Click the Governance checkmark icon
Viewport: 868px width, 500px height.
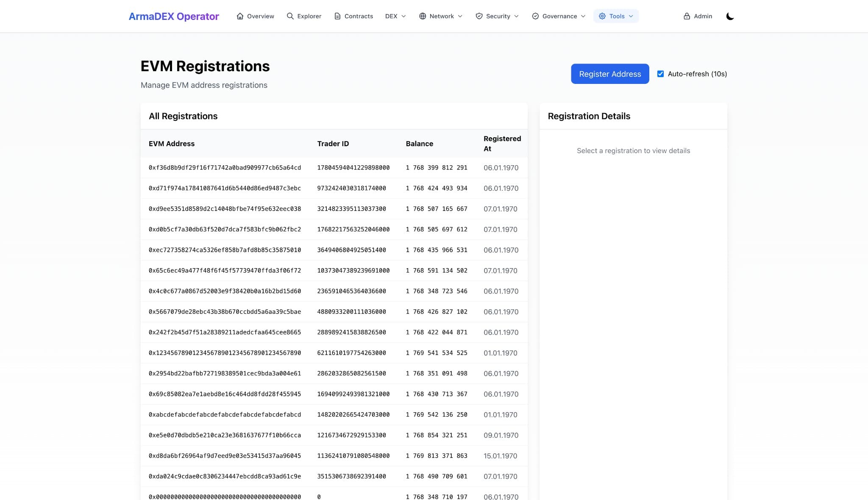point(535,16)
